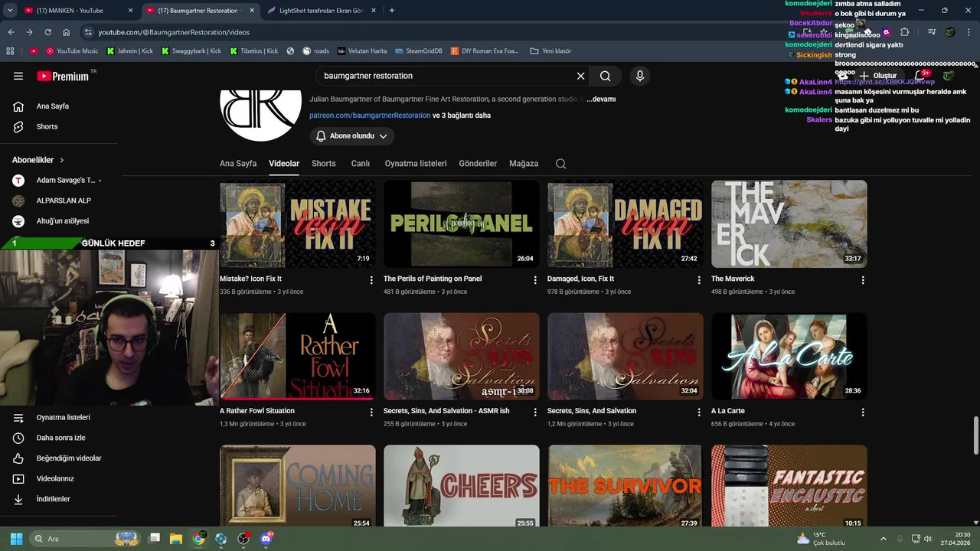Switch to the channel Shorts tab

(x=324, y=164)
